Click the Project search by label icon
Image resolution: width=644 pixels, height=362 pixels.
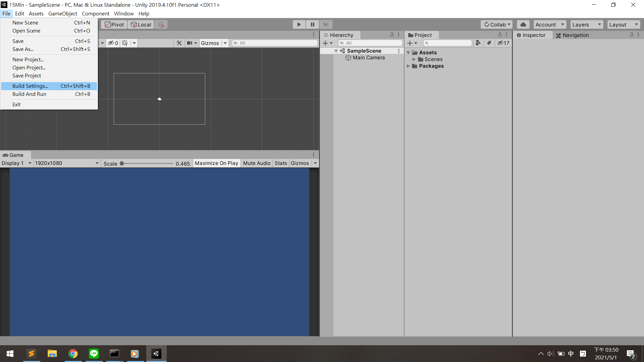489,43
